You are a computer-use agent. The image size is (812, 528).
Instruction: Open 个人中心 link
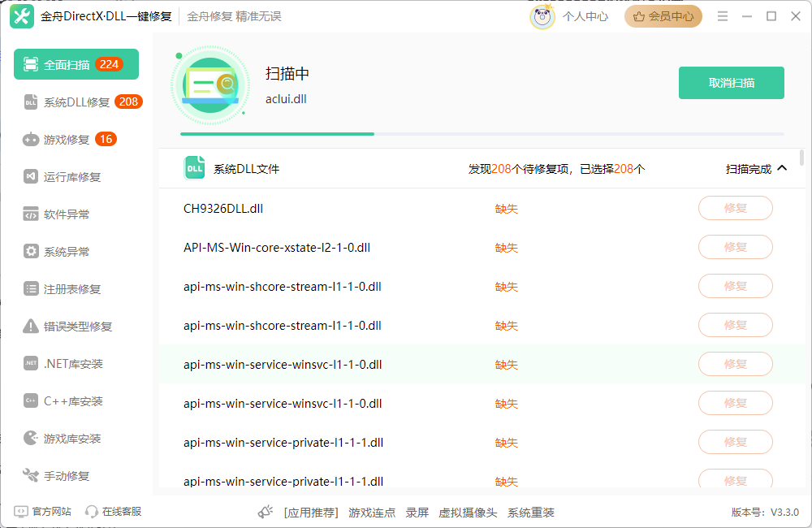click(585, 16)
